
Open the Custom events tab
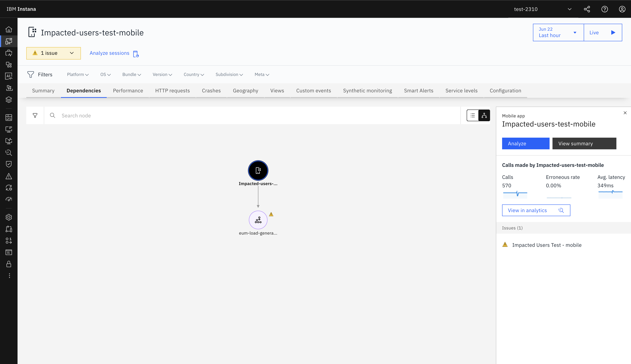pos(313,91)
